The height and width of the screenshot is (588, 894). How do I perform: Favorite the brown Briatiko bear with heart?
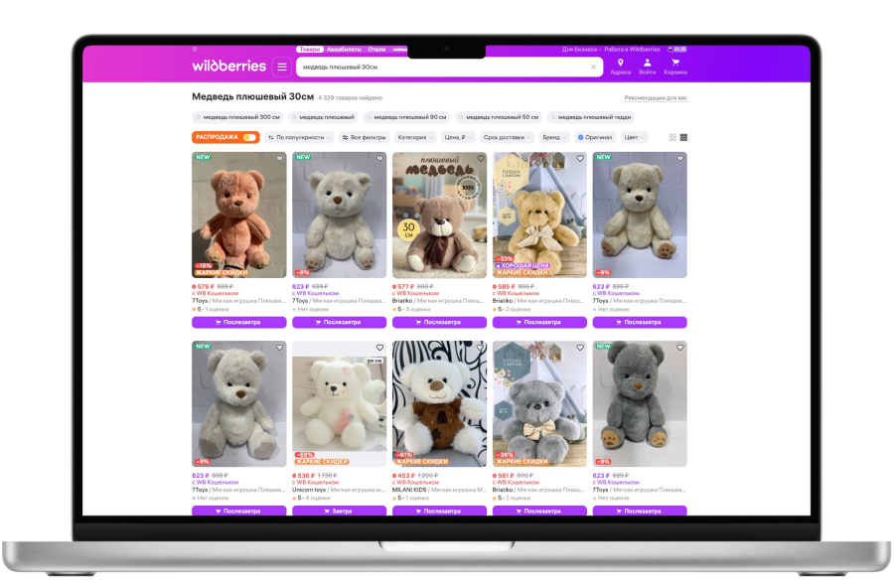(x=481, y=158)
